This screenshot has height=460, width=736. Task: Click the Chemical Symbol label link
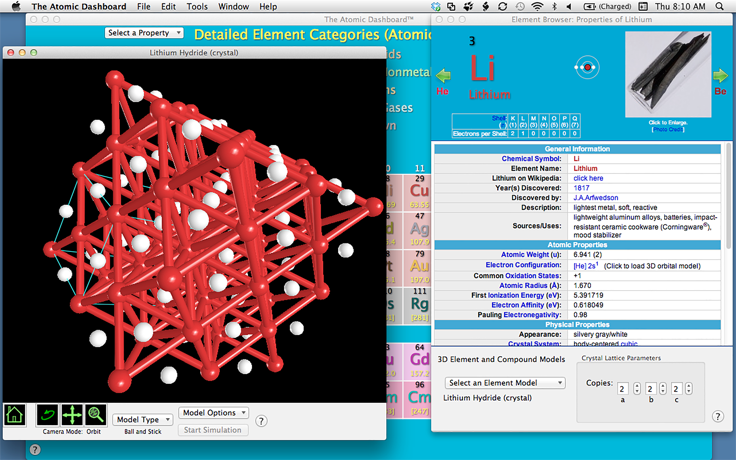(x=531, y=159)
